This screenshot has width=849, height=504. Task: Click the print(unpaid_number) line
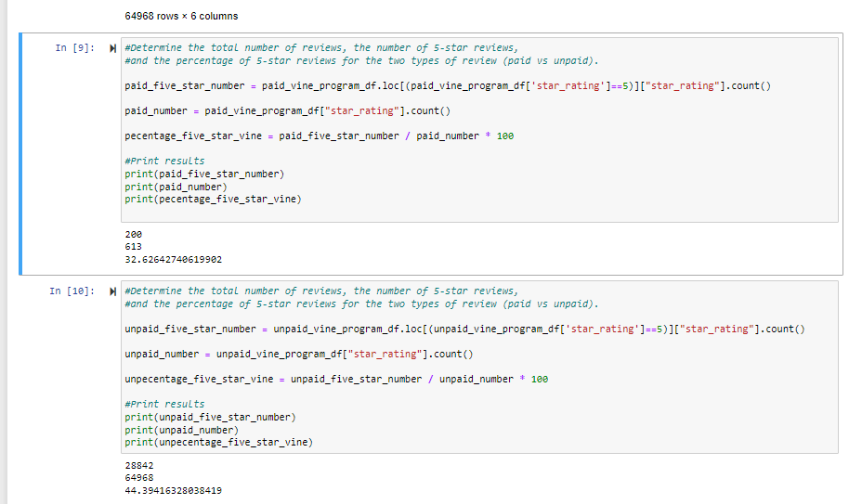coord(181,431)
